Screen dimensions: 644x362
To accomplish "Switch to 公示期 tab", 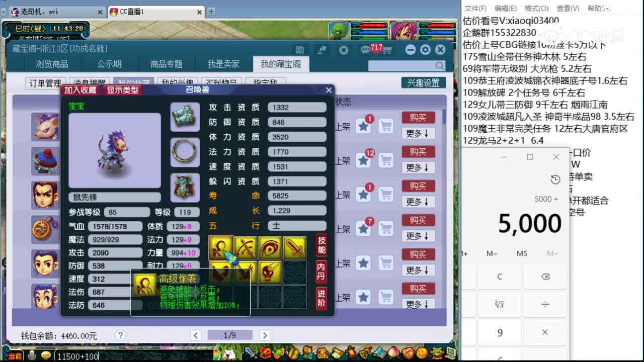I will pyautogui.click(x=110, y=64).
